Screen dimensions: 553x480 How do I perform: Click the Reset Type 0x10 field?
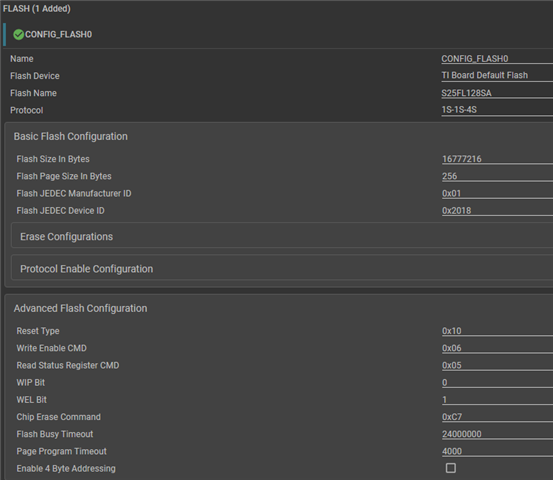pos(497,331)
